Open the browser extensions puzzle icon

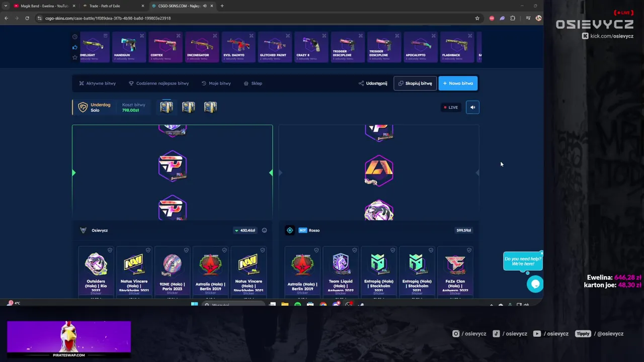click(x=513, y=18)
